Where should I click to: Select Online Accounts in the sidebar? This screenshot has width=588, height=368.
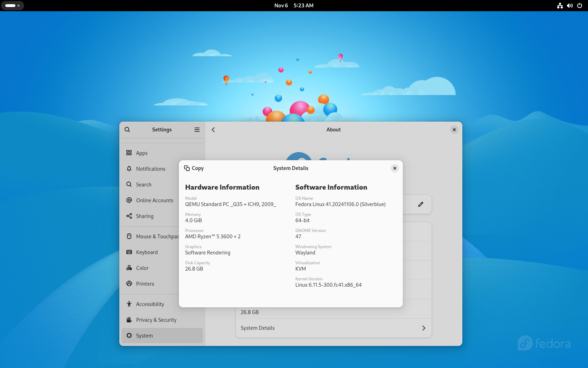162,200
